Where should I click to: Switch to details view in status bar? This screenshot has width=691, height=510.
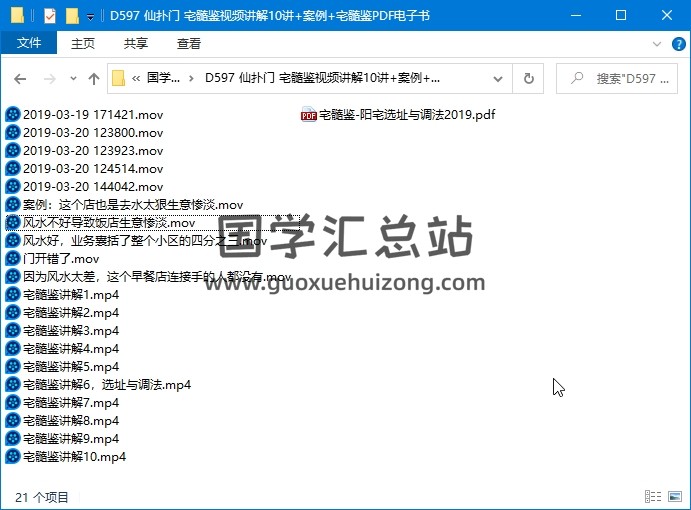coord(653,496)
